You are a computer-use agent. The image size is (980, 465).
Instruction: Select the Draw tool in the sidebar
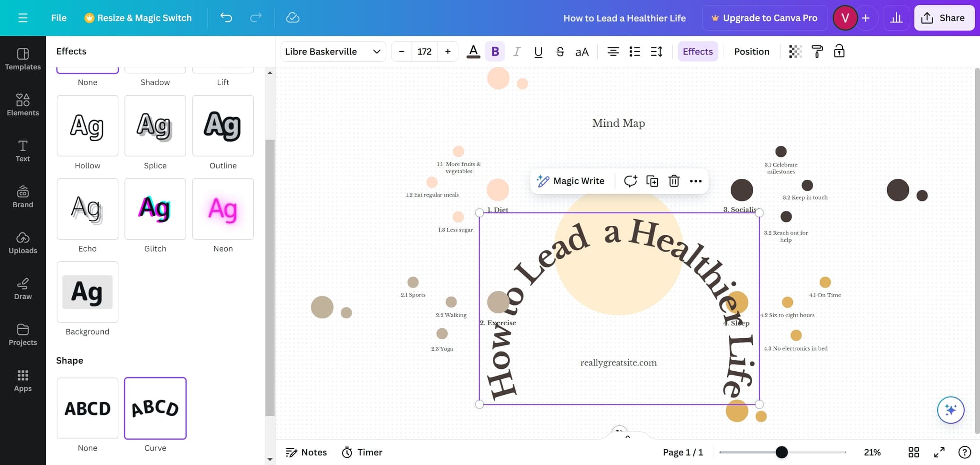(22, 288)
